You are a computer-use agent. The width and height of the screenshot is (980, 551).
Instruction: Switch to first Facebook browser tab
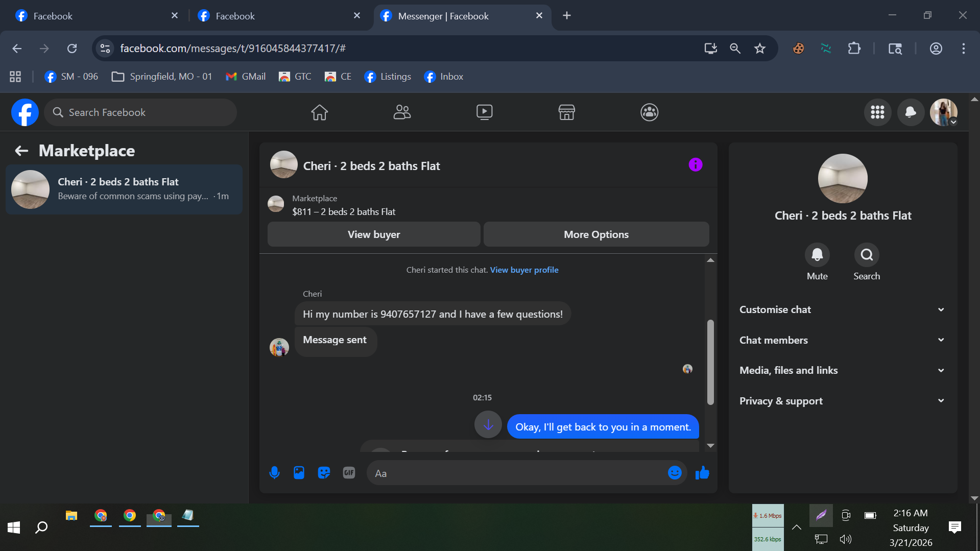point(97,16)
